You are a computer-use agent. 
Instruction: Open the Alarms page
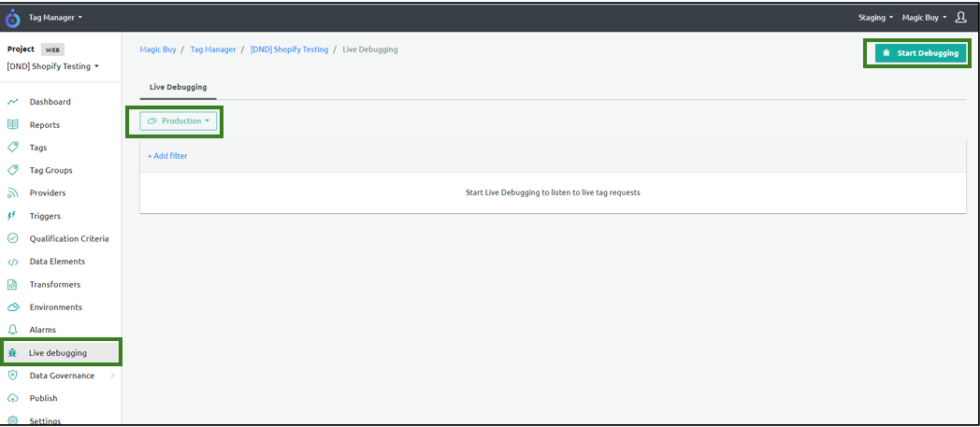(x=42, y=330)
